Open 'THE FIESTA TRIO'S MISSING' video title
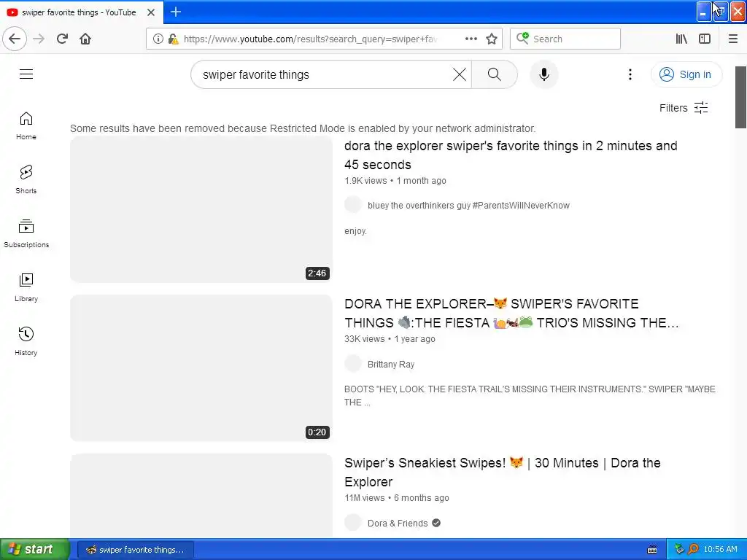The width and height of the screenshot is (747, 560). point(511,314)
